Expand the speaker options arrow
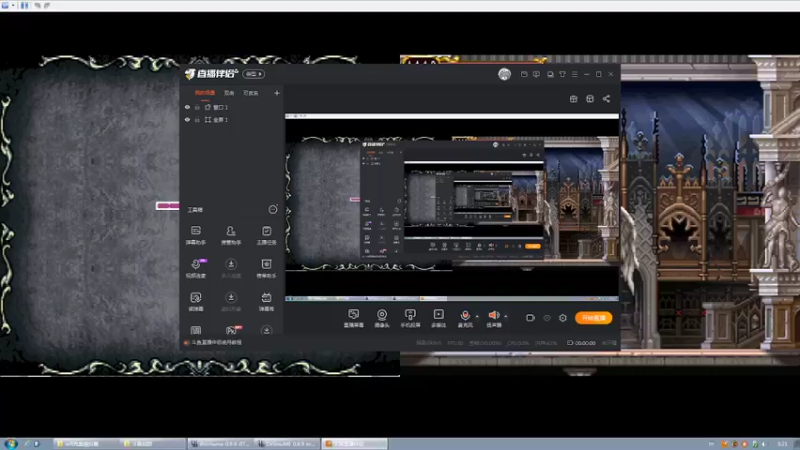Viewport: 800px width, 450px height. 506,316
